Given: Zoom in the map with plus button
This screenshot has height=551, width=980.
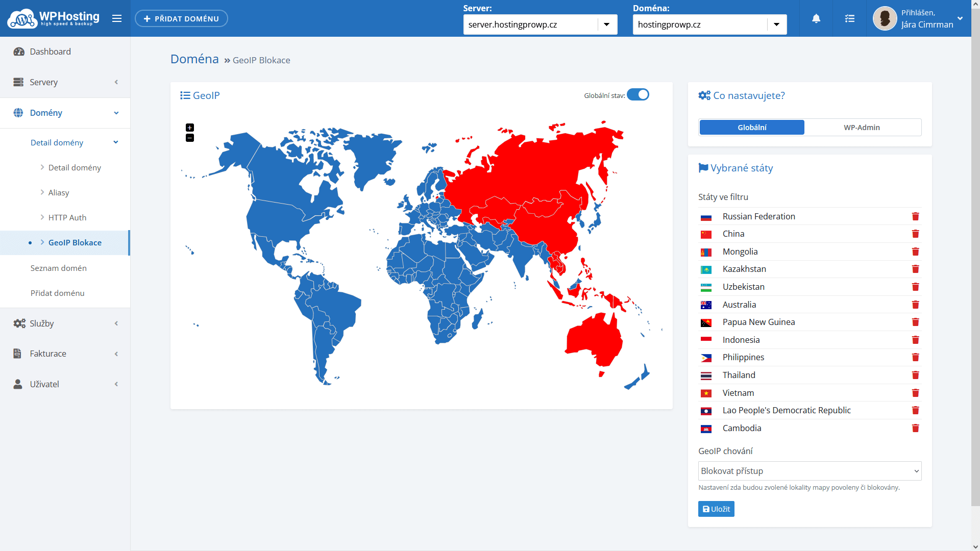Looking at the screenshot, I should [x=190, y=128].
